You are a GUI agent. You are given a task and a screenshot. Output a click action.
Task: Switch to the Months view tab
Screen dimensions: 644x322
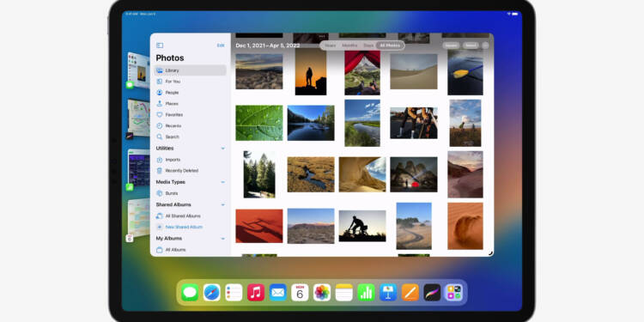point(349,46)
